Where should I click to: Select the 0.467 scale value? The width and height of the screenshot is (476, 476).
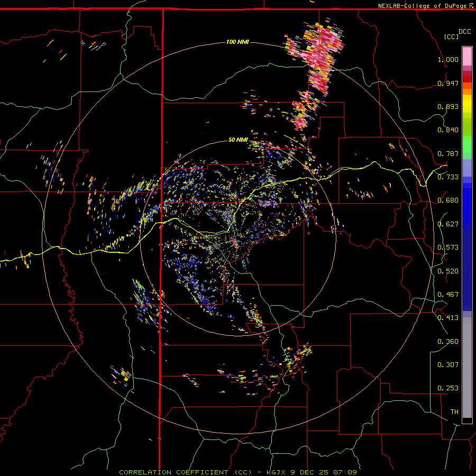(x=448, y=295)
